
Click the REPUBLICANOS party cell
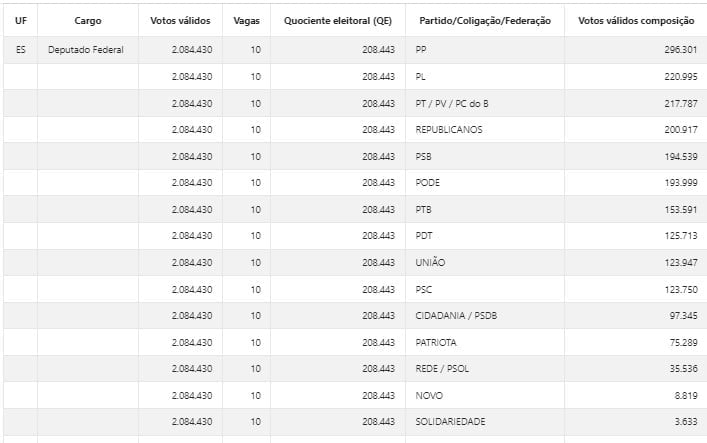tap(449, 129)
